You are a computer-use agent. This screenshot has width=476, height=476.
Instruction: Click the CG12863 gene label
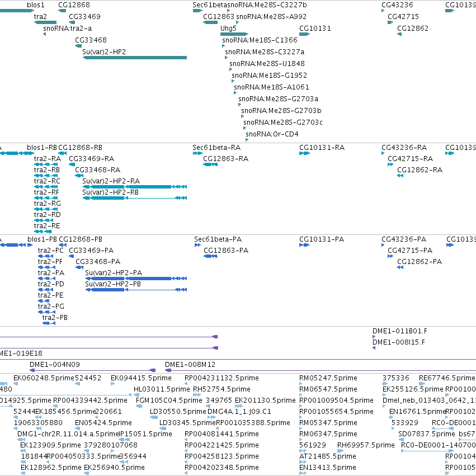coord(219,17)
